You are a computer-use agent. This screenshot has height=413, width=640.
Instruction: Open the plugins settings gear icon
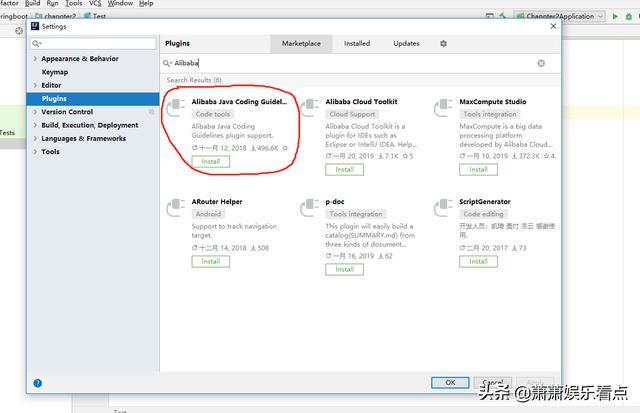coord(443,43)
